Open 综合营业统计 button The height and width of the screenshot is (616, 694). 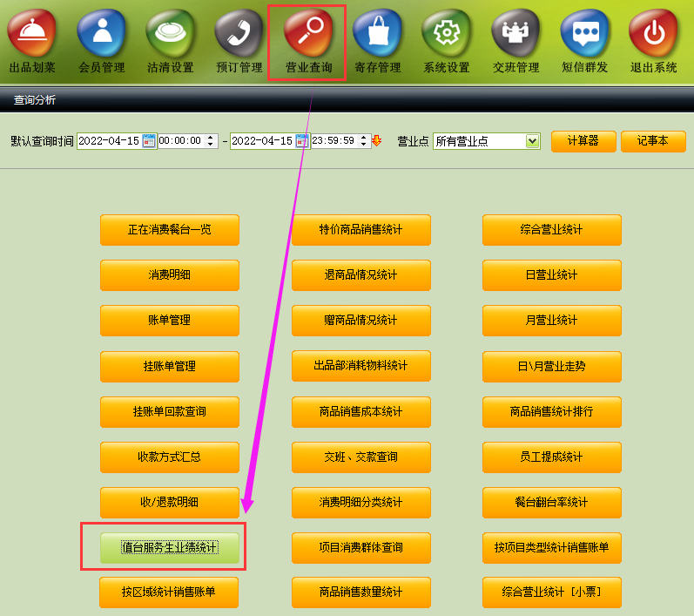(x=552, y=230)
